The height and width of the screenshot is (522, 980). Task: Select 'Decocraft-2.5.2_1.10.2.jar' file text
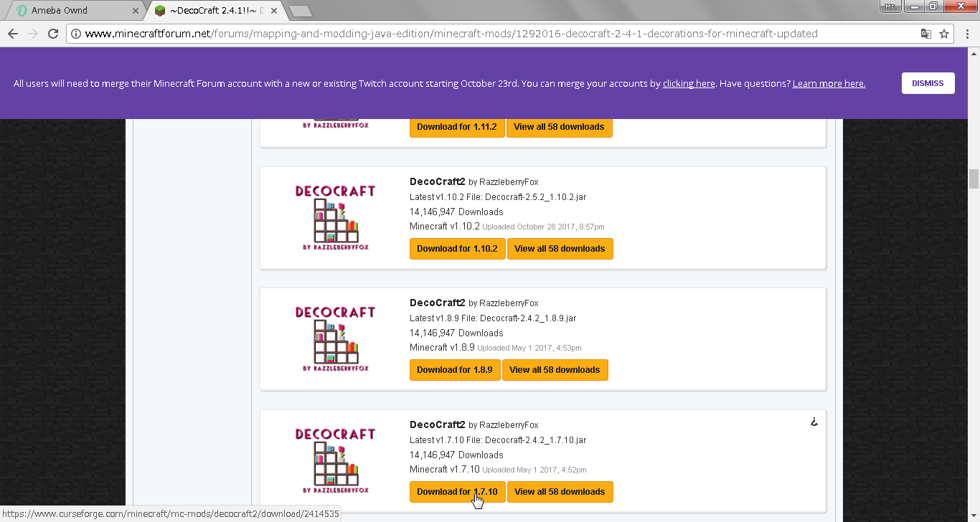pos(536,197)
